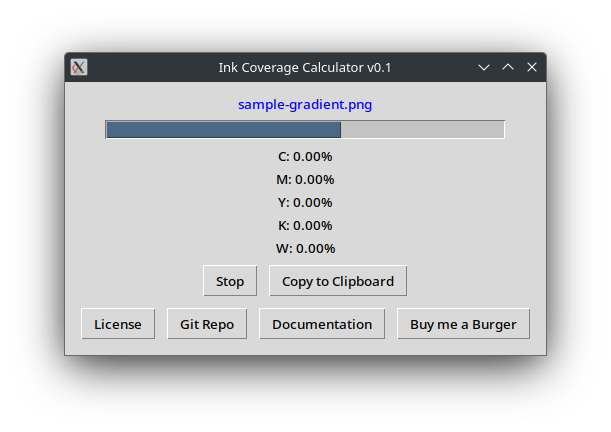The width and height of the screenshot is (611, 432).
Task: Click the filled part of the progress bar
Action: 223,130
